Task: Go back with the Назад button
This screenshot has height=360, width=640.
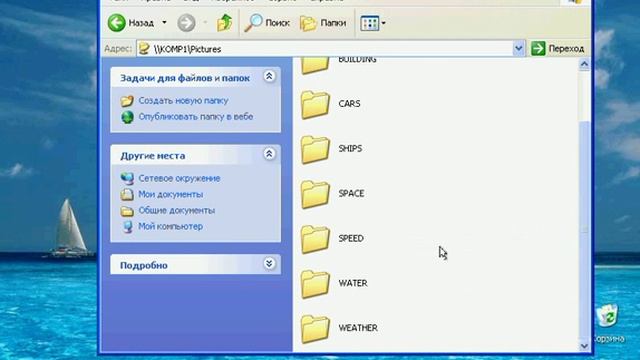Action: coord(131,23)
